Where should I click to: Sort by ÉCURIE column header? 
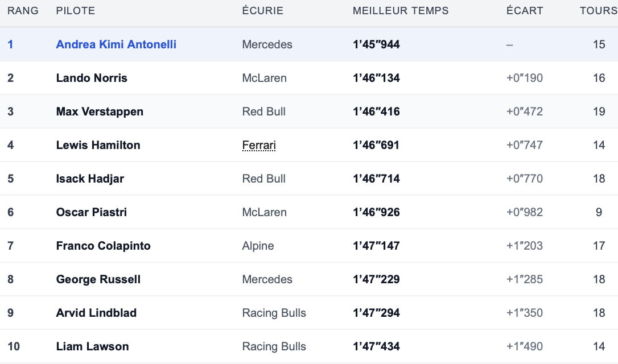[x=263, y=11]
